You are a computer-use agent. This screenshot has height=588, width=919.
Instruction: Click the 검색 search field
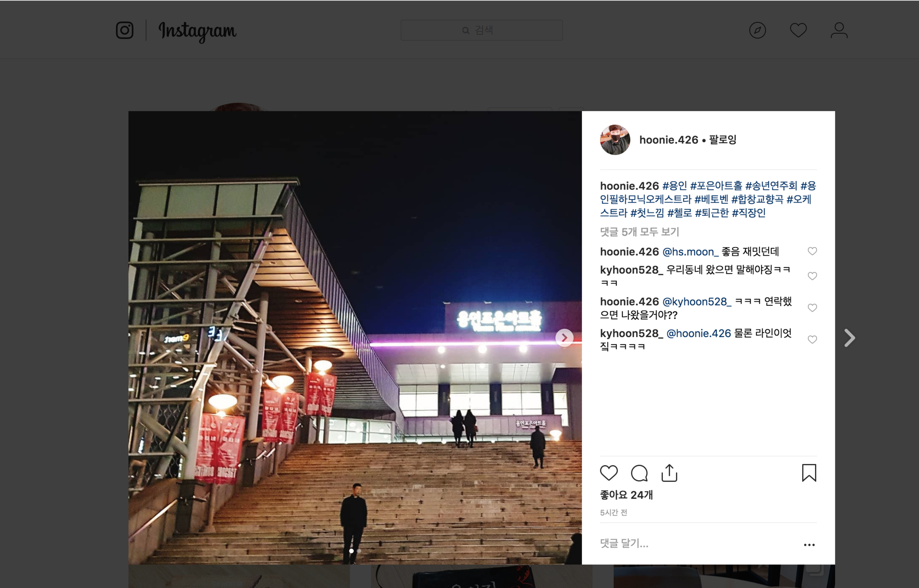pyautogui.click(x=481, y=30)
